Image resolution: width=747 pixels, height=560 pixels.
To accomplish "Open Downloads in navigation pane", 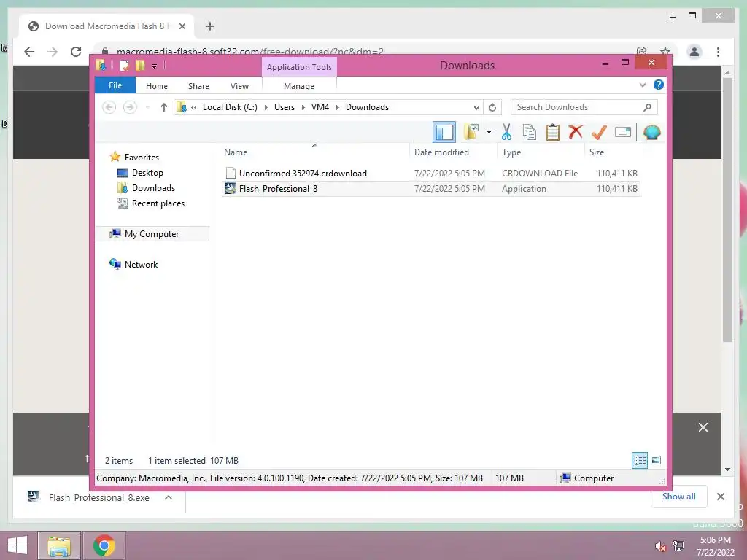I will [x=153, y=187].
